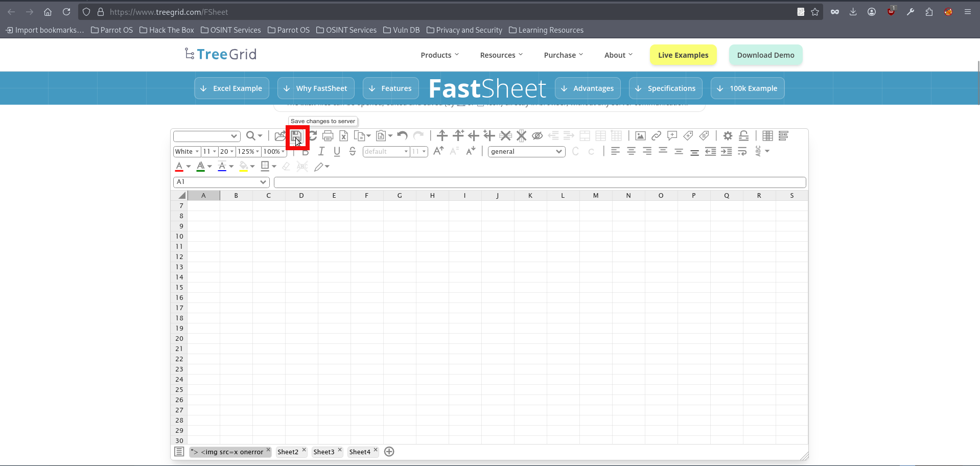The height and width of the screenshot is (466, 980).
Task: Enable strikethrough text
Action: [x=353, y=151]
